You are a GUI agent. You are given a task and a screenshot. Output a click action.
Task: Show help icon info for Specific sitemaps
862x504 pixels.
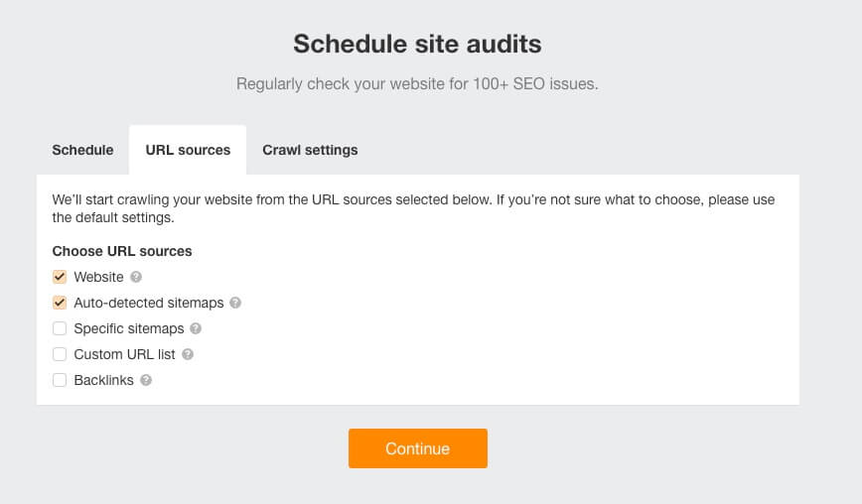click(196, 328)
